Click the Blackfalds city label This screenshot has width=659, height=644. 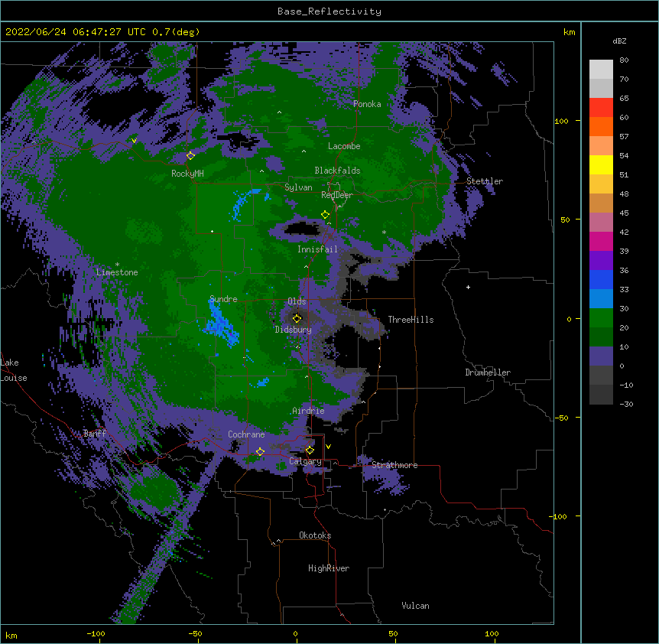pyautogui.click(x=337, y=171)
